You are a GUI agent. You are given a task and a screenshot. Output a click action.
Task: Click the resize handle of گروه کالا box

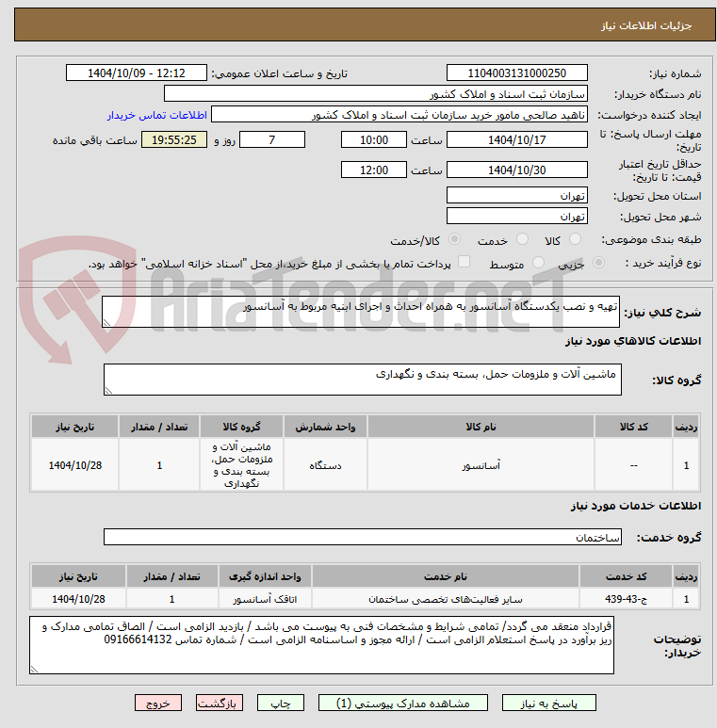(108, 391)
